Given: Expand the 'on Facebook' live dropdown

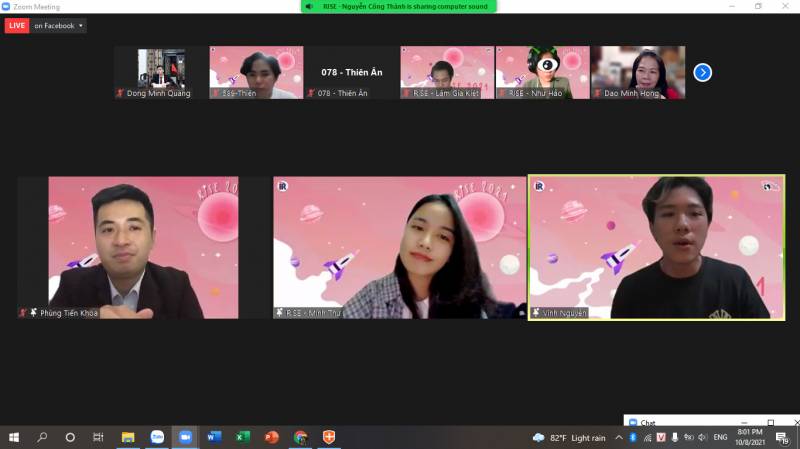Looking at the screenshot, I should click(59, 26).
